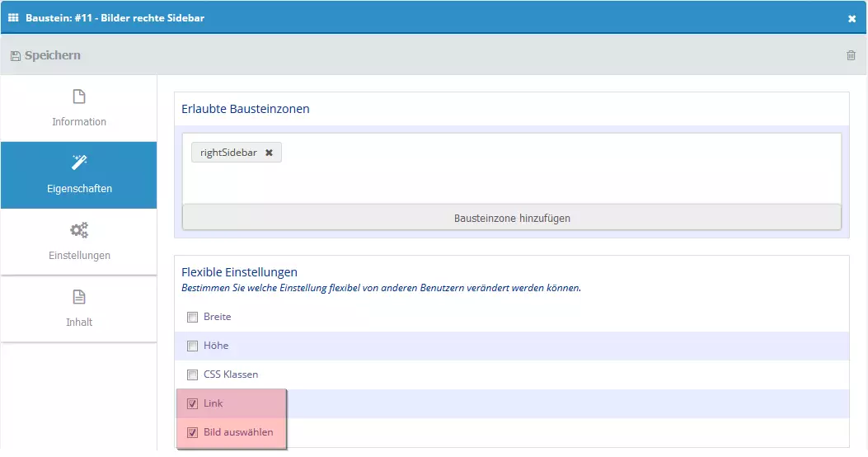Remove the rightSidebar tag with x
Screen dimensions: 868x457
click(x=269, y=153)
